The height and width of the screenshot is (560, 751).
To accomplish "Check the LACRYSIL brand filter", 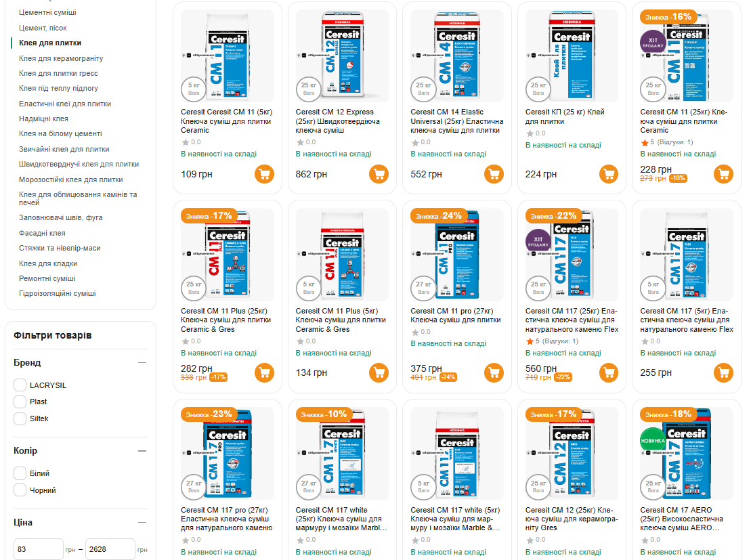I will (x=20, y=385).
